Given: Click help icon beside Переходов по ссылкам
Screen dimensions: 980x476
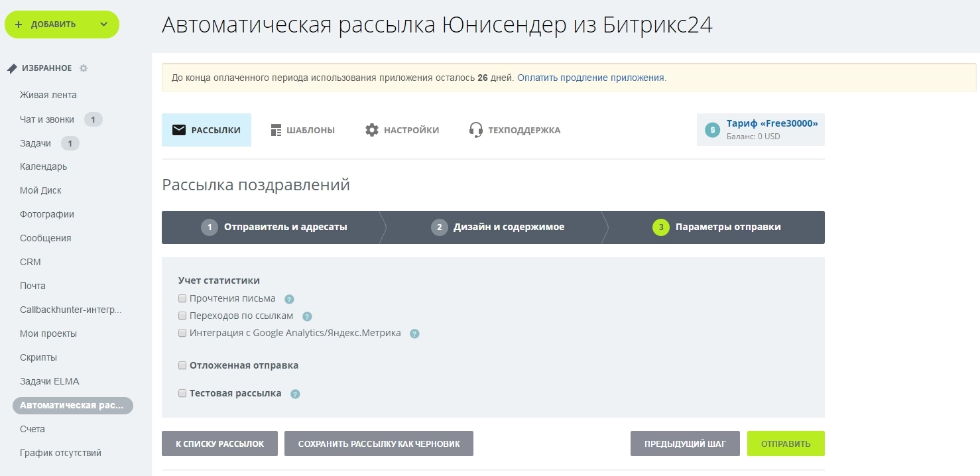Looking at the screenshot, I should click(307, 316).
